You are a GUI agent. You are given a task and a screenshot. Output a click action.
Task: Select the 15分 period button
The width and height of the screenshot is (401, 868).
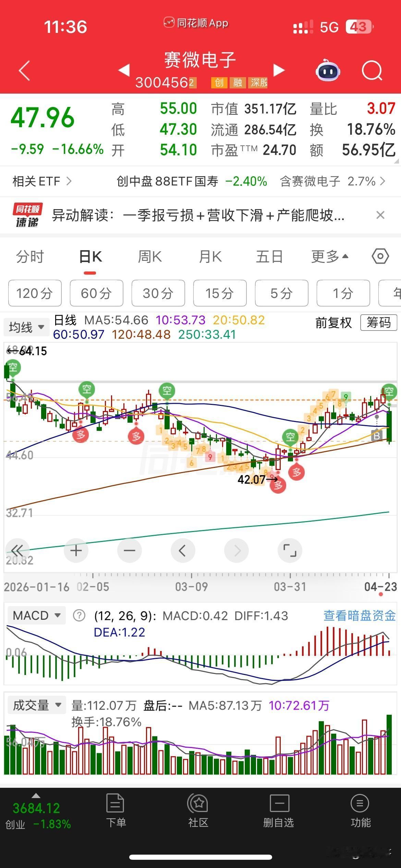click(x=220, y=293)
